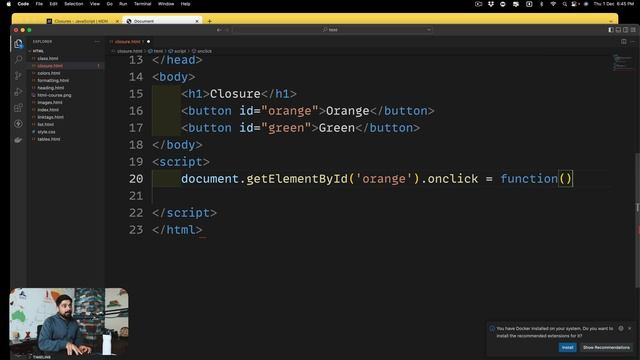This screenshot has height=360, width=640.
Task: Dismiss the Docker notification with the X
Action: pos(629,328)
